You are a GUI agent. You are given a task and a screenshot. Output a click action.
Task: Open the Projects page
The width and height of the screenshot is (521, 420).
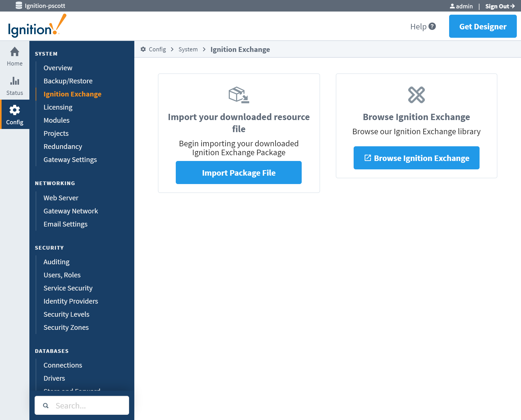(x=56, y=133)
